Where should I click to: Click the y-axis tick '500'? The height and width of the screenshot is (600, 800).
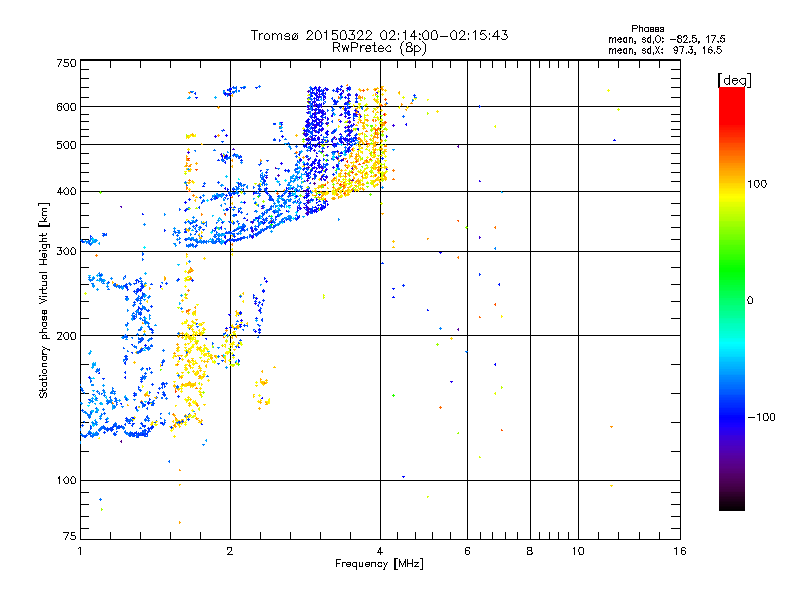click(x=66, y=145)
